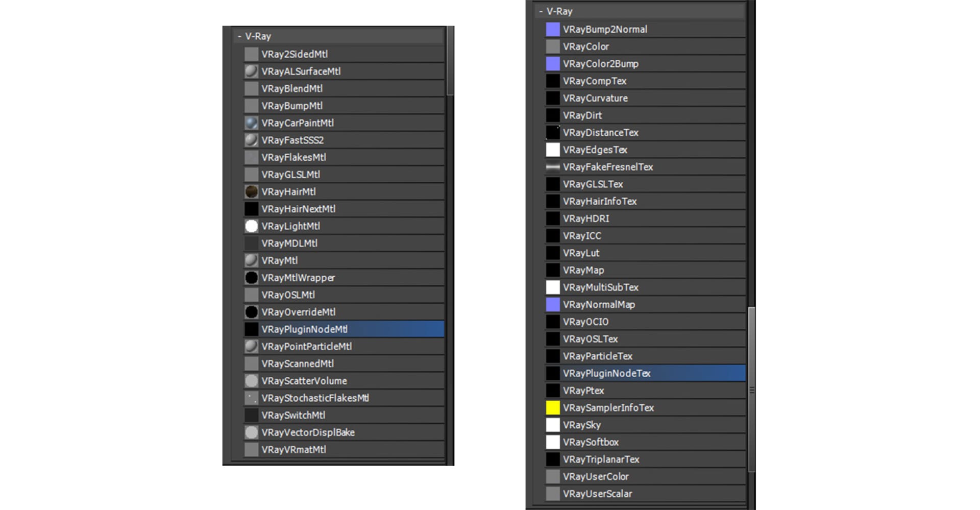Pick the VRayGLSLMtl entry

point(344,175)
